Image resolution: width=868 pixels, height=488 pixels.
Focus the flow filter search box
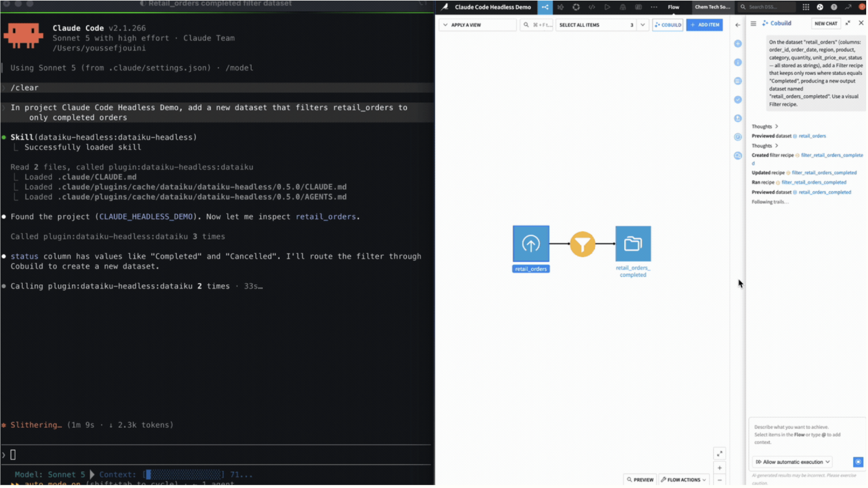coord(536,25)
